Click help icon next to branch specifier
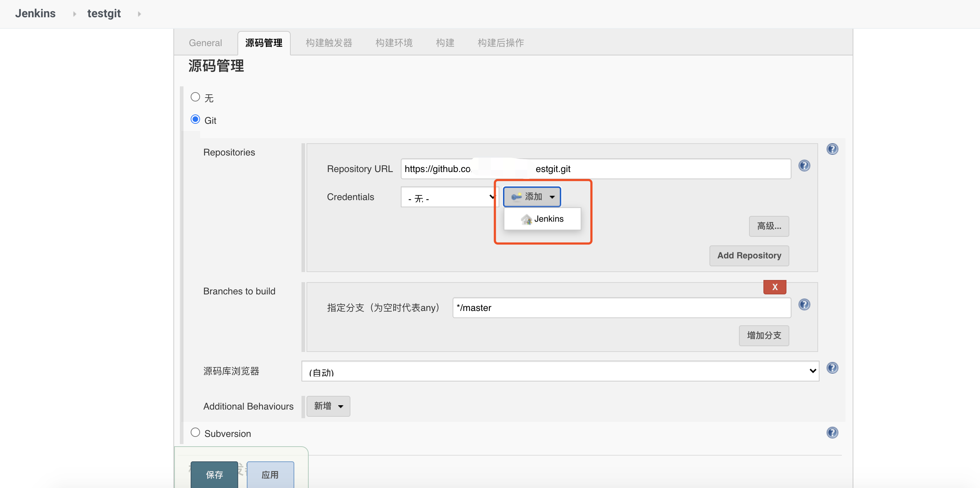 click(804, 304)
